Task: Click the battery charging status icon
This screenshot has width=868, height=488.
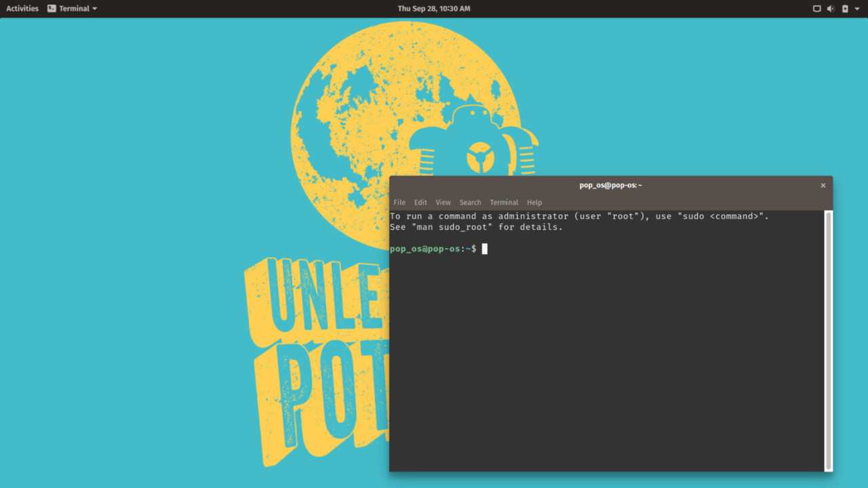Action: (x=845, y=9)
